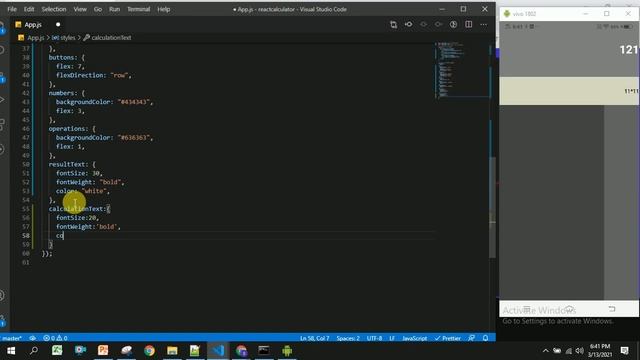Screen dimensions: 640x360
Task: Click the buttons key on line 38
Action: point(61,58)
